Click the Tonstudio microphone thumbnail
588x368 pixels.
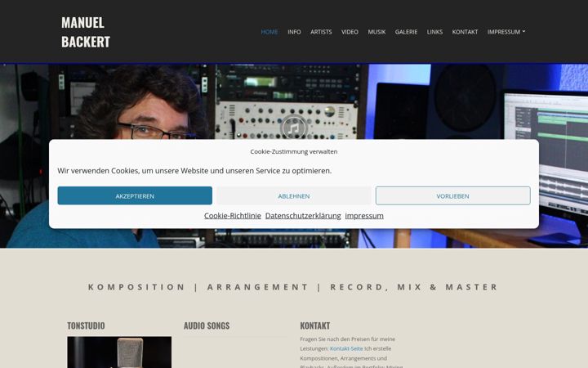click(119, 352)
